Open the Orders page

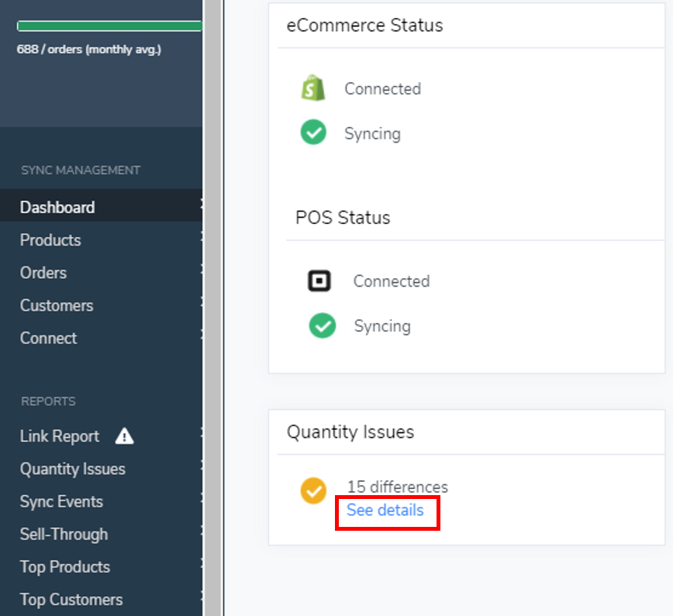[x=43, y=273]
